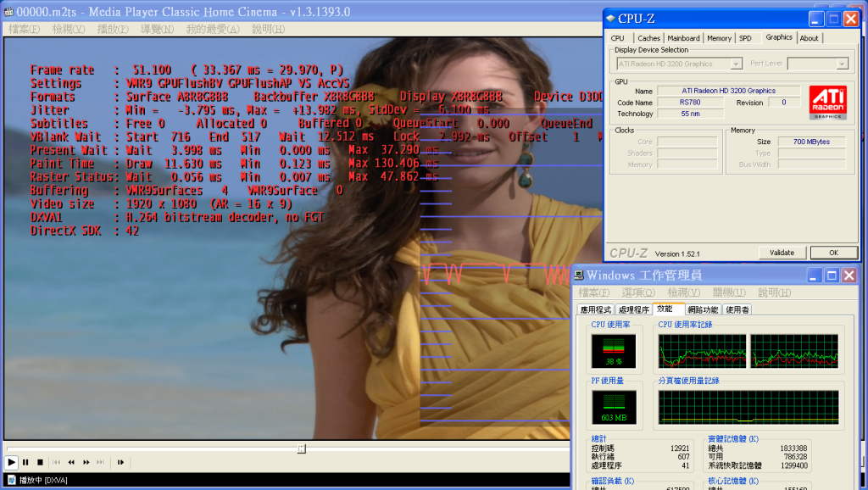Viewport: 868px width, 490px height.
Task: Open the Perf Level dropdown in CPU-Z
Action: point(842,64)
